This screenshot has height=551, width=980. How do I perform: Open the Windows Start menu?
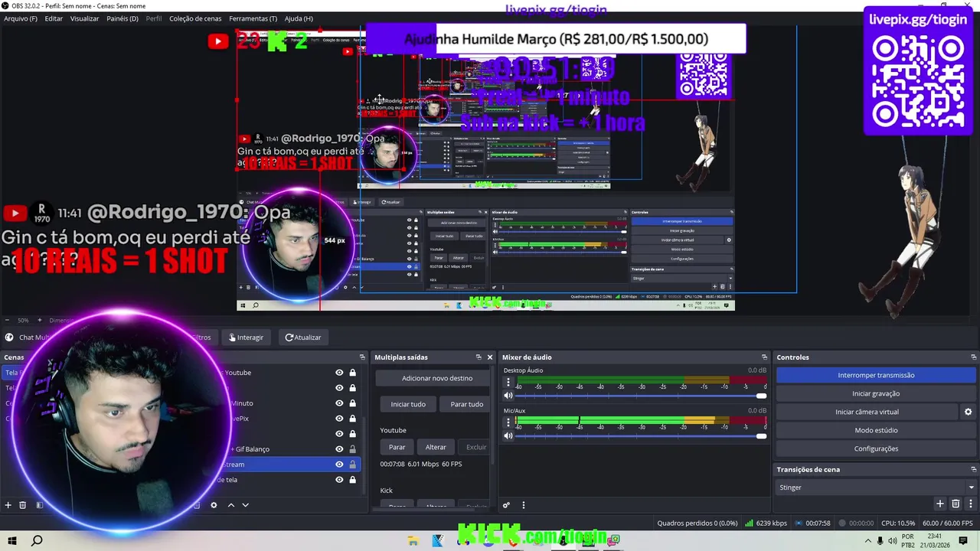[x=13, y=540]
